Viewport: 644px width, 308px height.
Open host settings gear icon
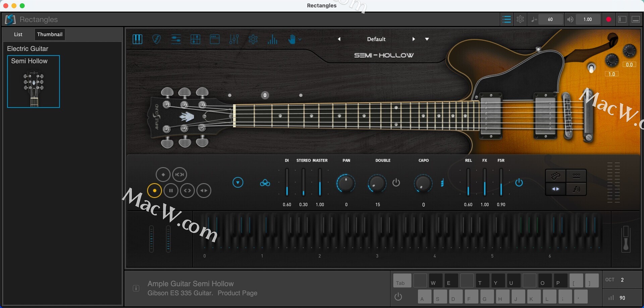coord(520,19)
